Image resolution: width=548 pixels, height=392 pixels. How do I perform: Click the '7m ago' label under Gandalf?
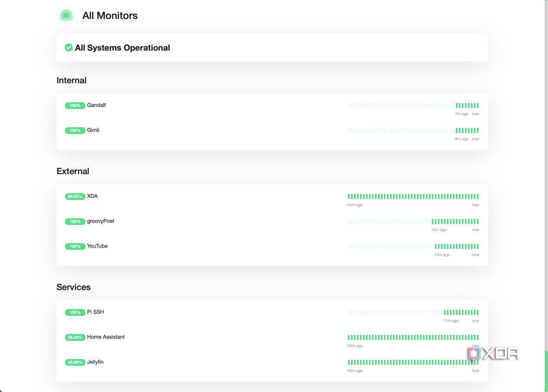461,114
